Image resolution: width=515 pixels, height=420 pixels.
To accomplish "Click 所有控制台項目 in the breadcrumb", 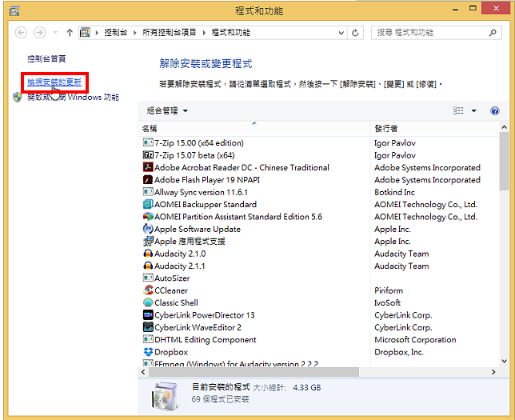I will 170,33.
